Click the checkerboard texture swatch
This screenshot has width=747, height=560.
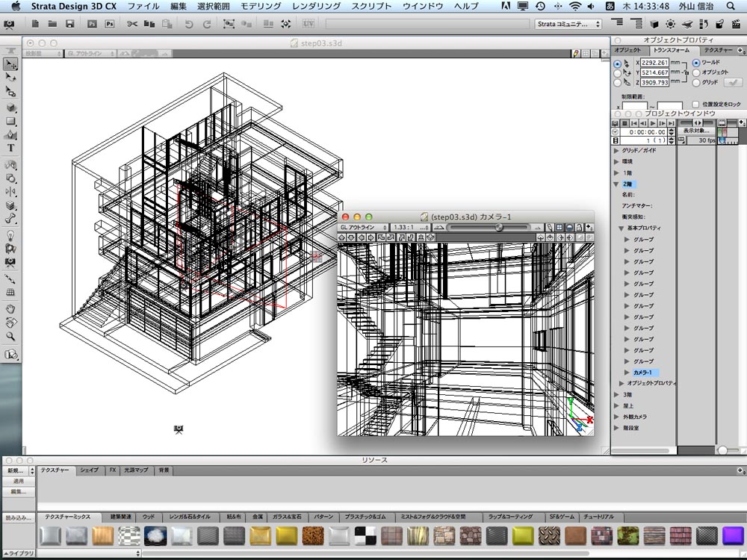click(x=365, y=535)
